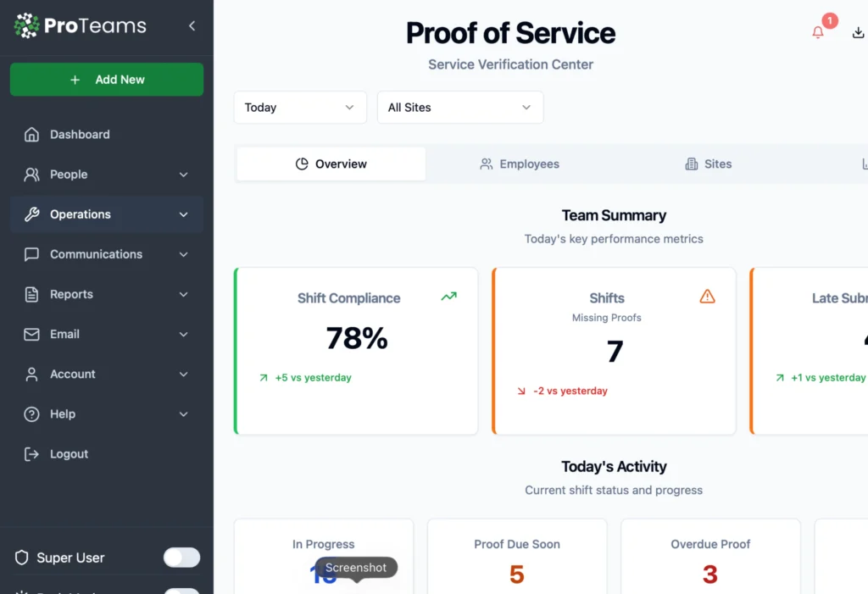868x594 pixels.
Task: Click the download export icon top right
Action: [858, 31]
